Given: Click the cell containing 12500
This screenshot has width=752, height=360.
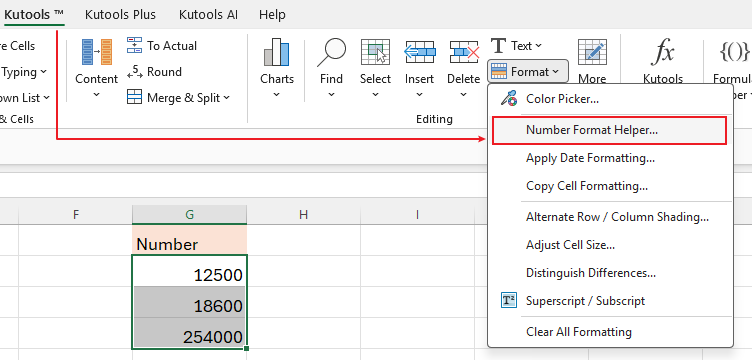Looking at the screenshot, I should point(189,271).
